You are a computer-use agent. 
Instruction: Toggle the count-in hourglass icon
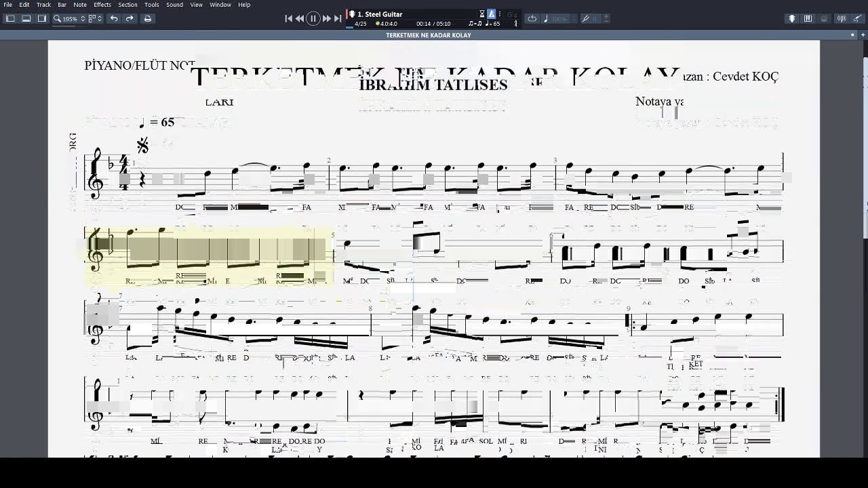482,14
